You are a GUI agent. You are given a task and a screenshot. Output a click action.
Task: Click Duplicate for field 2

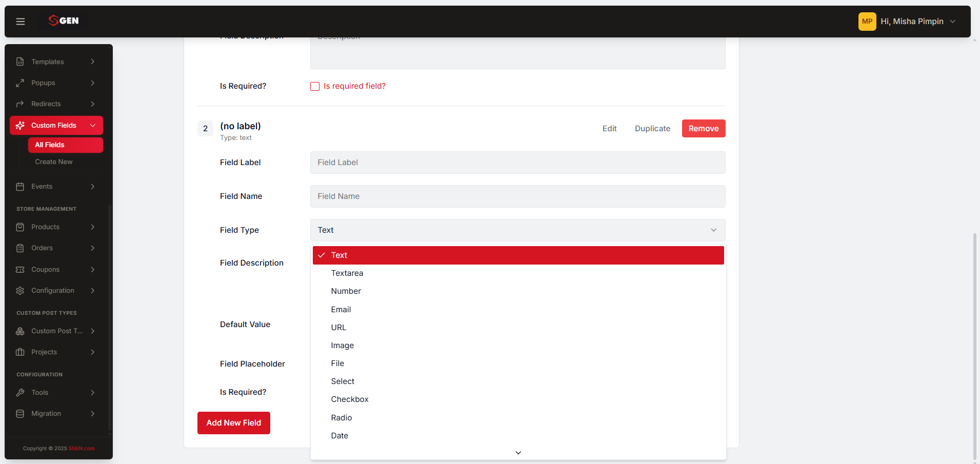tap(652, 129)
